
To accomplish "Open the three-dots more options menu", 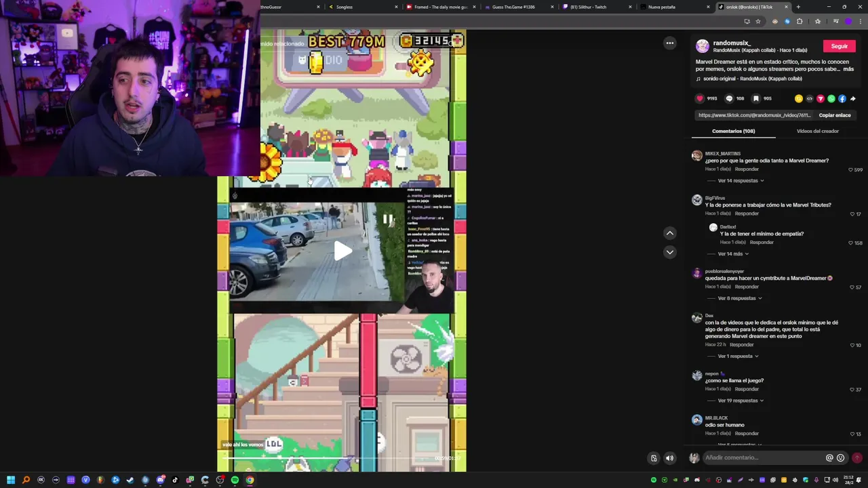I will pyautogui.click(x=670, y=43).
